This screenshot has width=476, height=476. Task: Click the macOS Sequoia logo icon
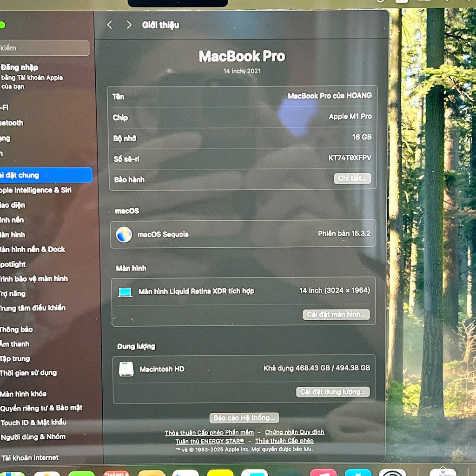pos(124,234)
